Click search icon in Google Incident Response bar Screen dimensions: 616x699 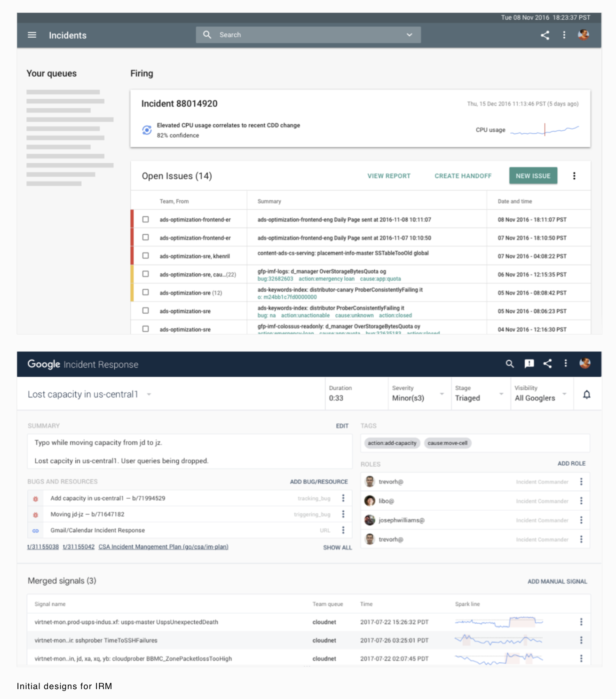coord(510,364)
